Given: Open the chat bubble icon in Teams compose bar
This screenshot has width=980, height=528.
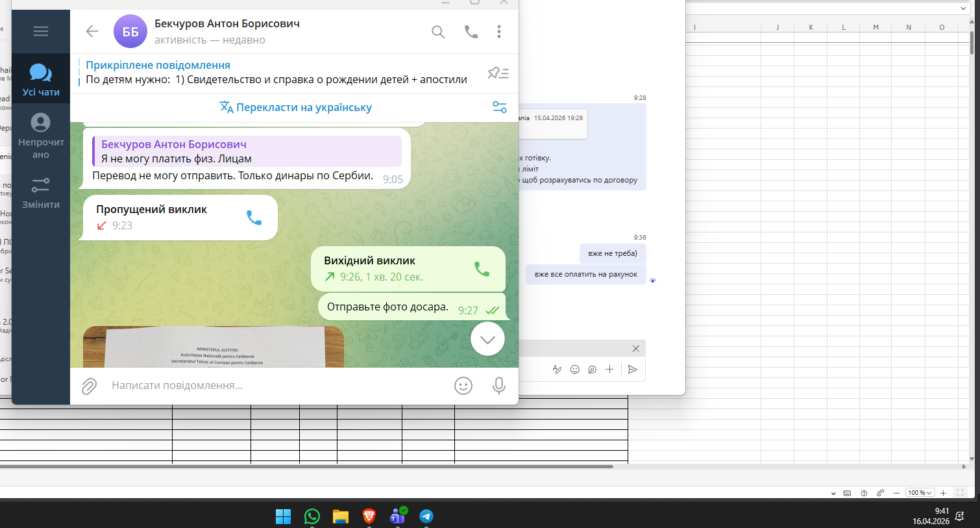Looking at the screenshot, I should [593, 370].
